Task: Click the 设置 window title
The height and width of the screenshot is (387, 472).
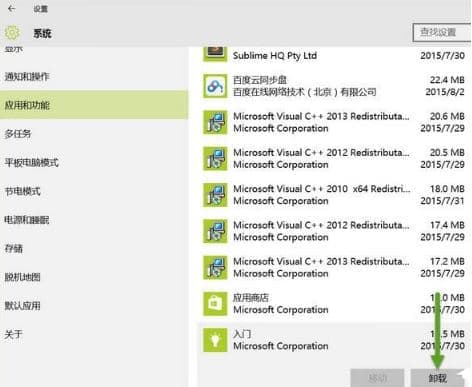Action: 40,9
